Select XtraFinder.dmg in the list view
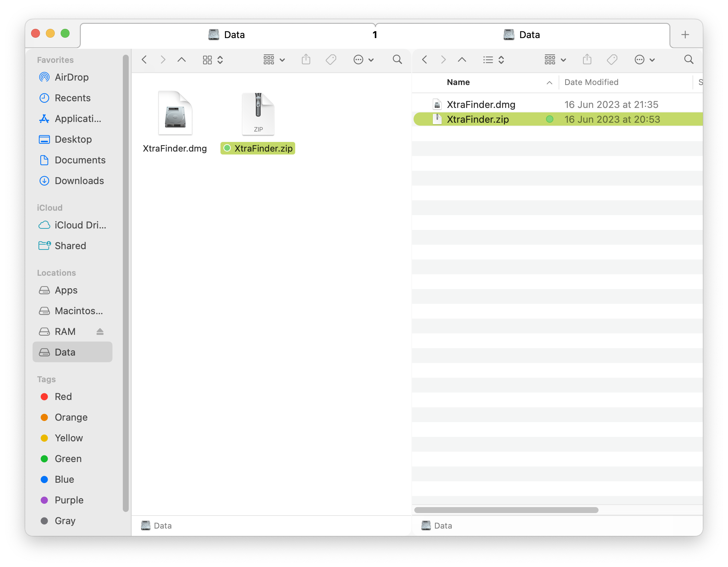The width and height of the screenshot is (728, 567). (x=481, y=105)
